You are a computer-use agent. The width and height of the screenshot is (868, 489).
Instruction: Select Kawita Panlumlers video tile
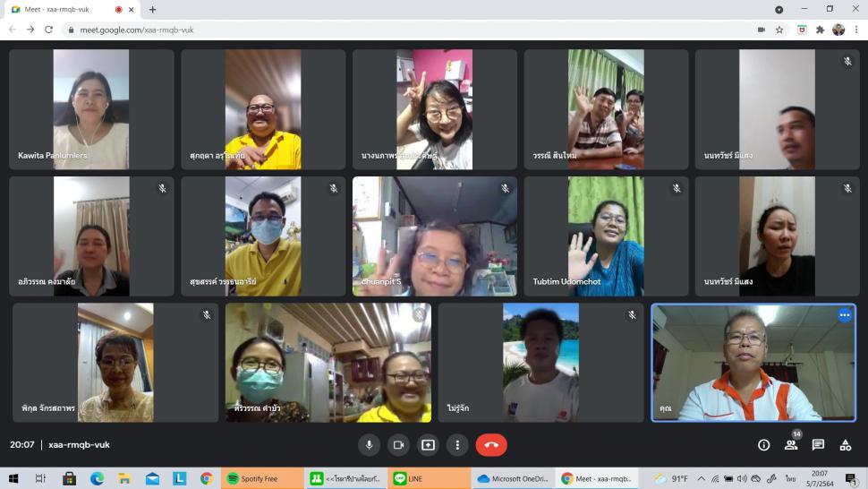[91, 109]
